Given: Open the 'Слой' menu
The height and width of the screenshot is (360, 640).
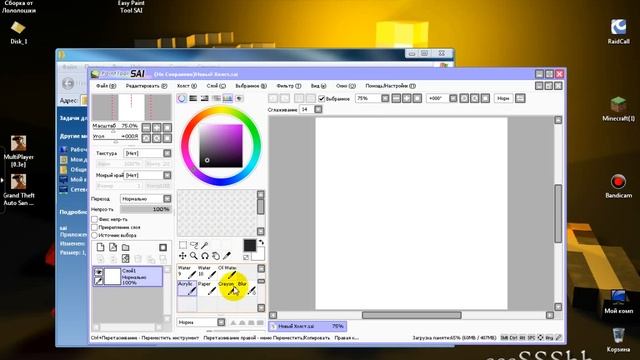Looking at the screenshot, I should (x=216, y=86).
